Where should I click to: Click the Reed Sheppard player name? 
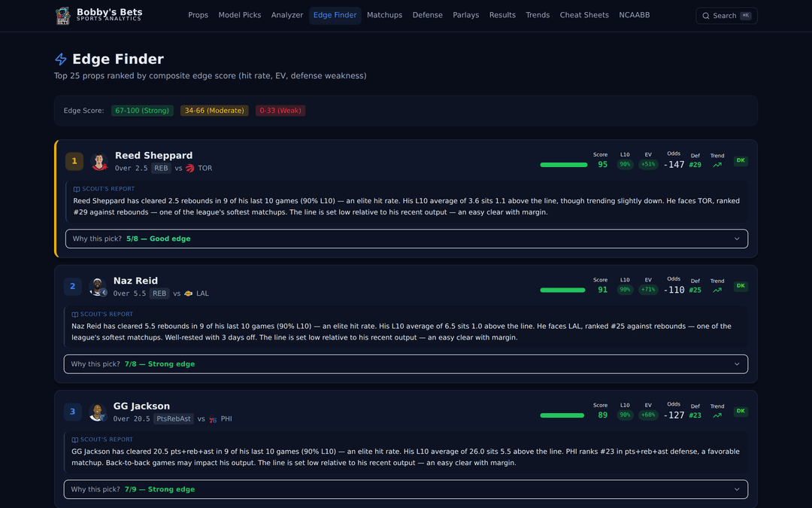(154, 156)
